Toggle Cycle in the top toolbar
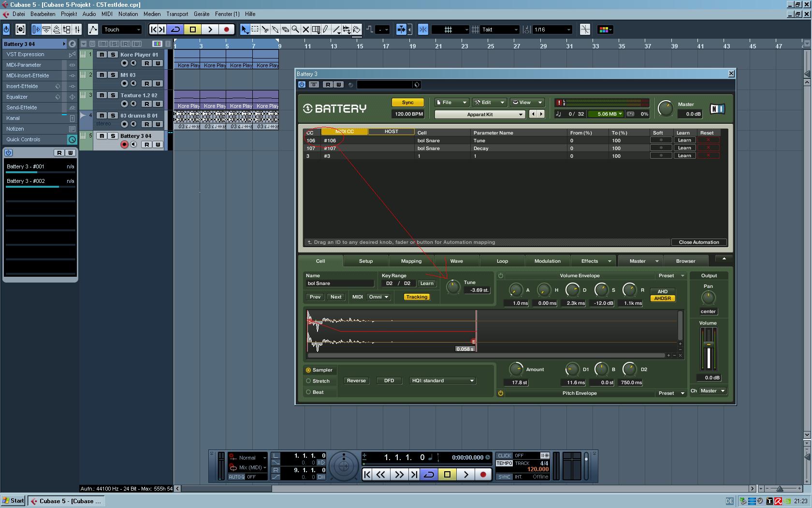 pyautogui.click(x=175, y=30)
